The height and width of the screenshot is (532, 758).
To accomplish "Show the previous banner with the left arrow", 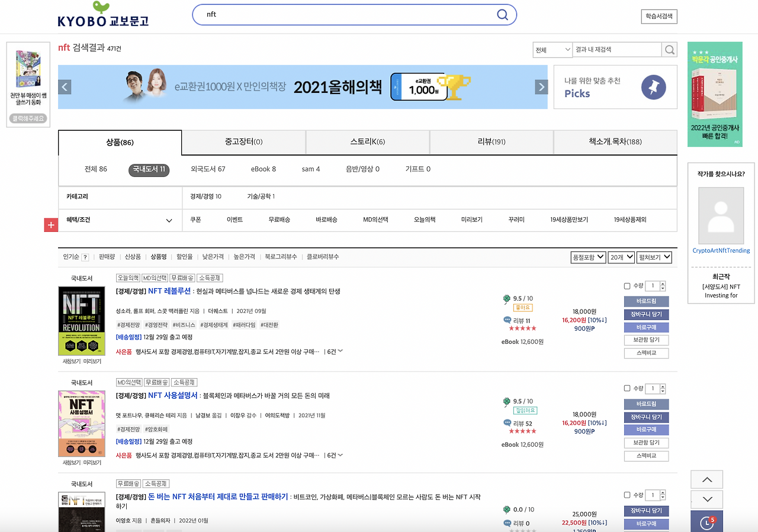I will click(x=65, y=87).
